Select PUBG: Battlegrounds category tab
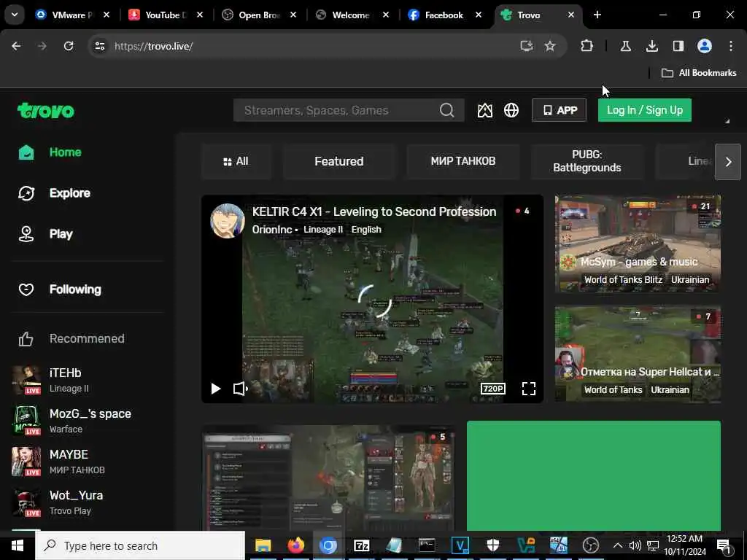 coord(587,161)
